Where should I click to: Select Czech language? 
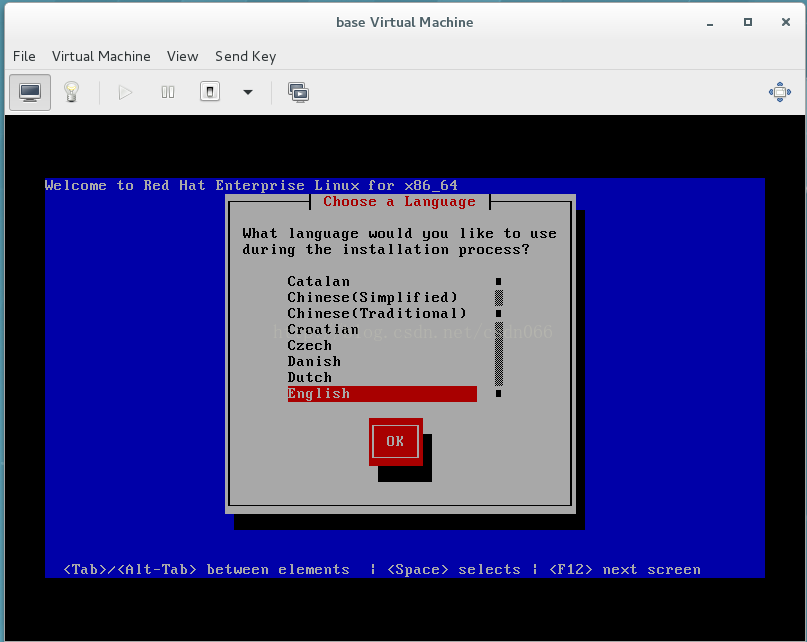pos(382,345)
